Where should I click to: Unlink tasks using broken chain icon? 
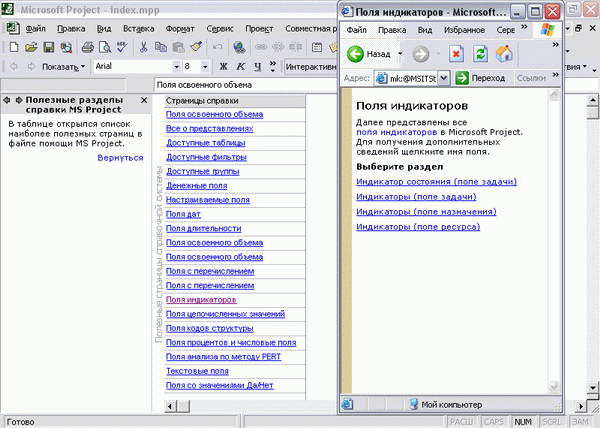[x=278, y=47]
